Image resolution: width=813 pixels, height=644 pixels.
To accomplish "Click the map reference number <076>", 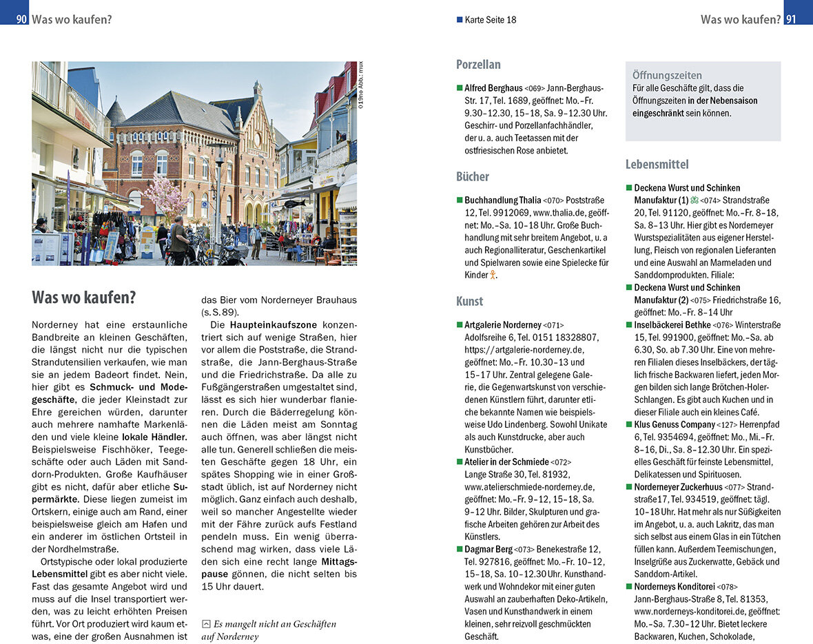I will (x=723, y=326).
